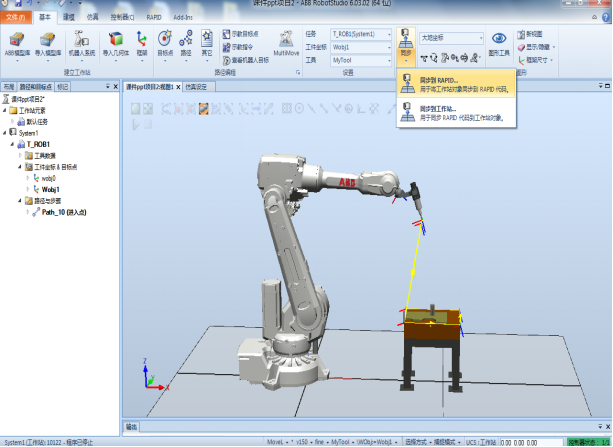Open the RAPID ribbon tab
Image resolution: width=613 pixels, height=447 pixels.
tap(154, 18)
